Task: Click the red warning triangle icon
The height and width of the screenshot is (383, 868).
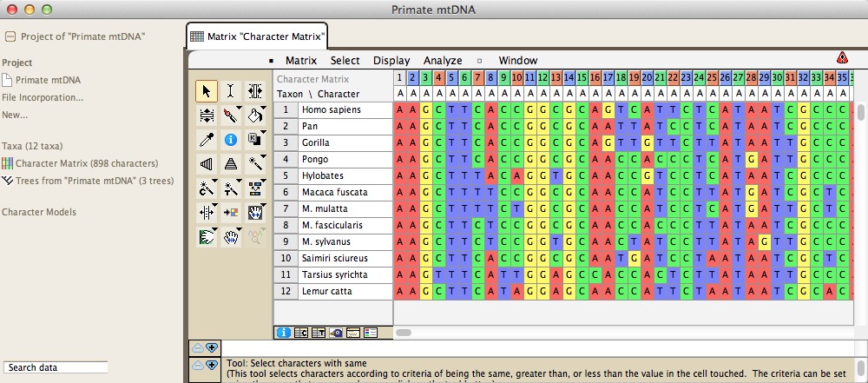Action: (841, 58)
